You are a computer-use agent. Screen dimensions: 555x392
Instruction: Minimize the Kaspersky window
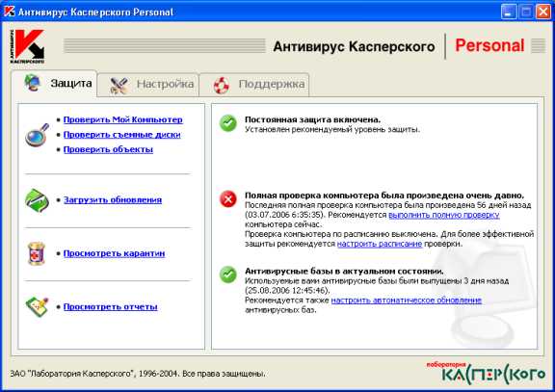(509, 12)
